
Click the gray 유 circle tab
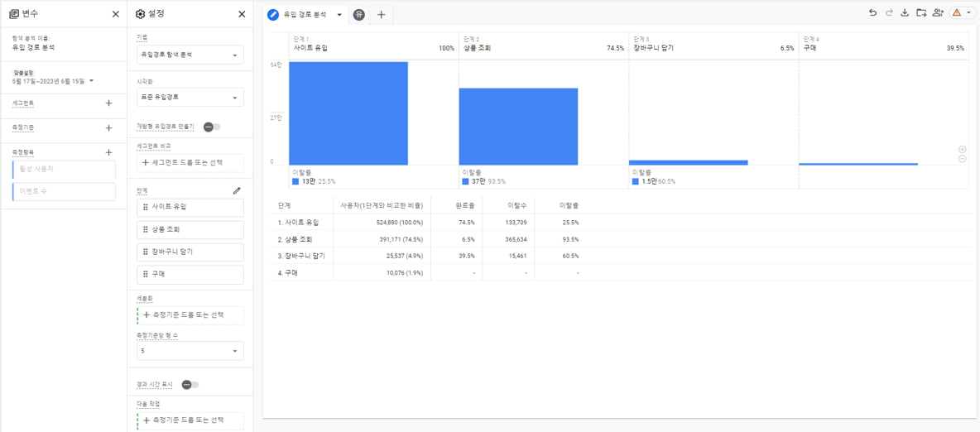(358, 14)
